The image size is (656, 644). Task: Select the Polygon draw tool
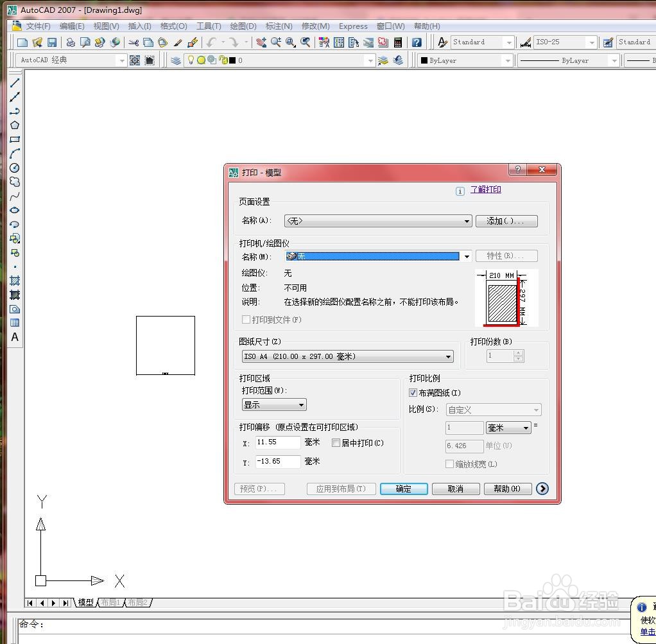[15, 125]
